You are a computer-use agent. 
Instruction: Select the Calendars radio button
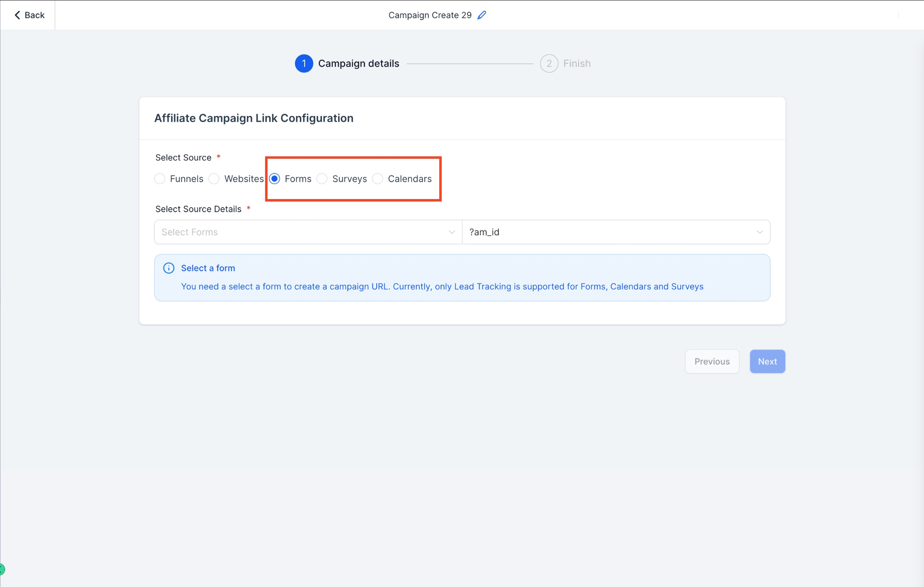377,179
